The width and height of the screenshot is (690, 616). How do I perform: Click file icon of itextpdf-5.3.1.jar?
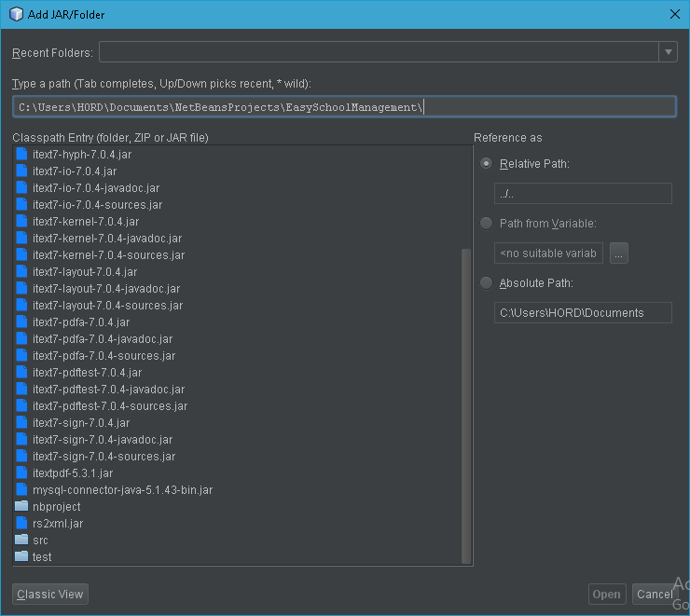[21, 472]
